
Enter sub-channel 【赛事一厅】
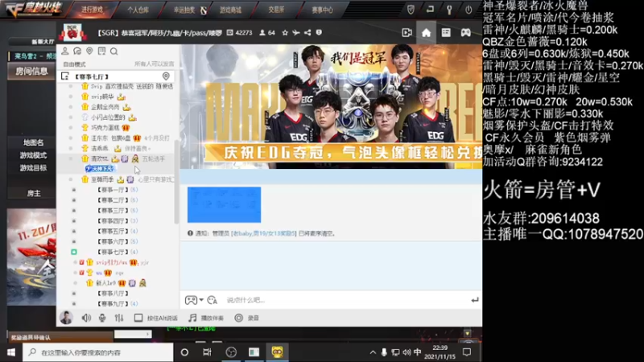coord(113,190)
